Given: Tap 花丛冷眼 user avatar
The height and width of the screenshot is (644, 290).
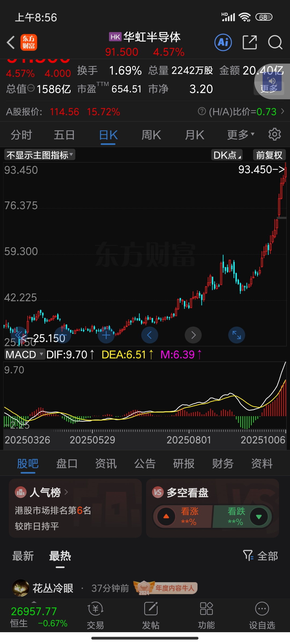Looking at the screenshot, I should tap(21, 588).
